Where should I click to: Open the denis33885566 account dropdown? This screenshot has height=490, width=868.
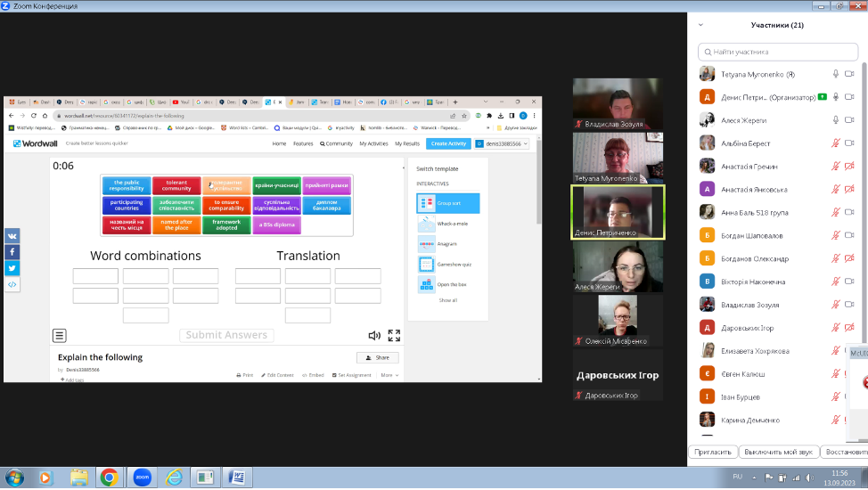503,143
